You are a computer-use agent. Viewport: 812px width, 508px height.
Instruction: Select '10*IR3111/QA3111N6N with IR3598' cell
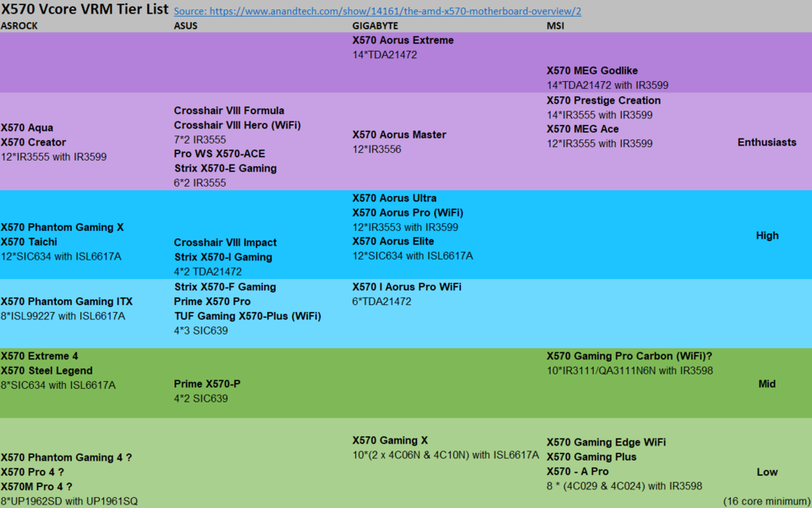(629, 371)
